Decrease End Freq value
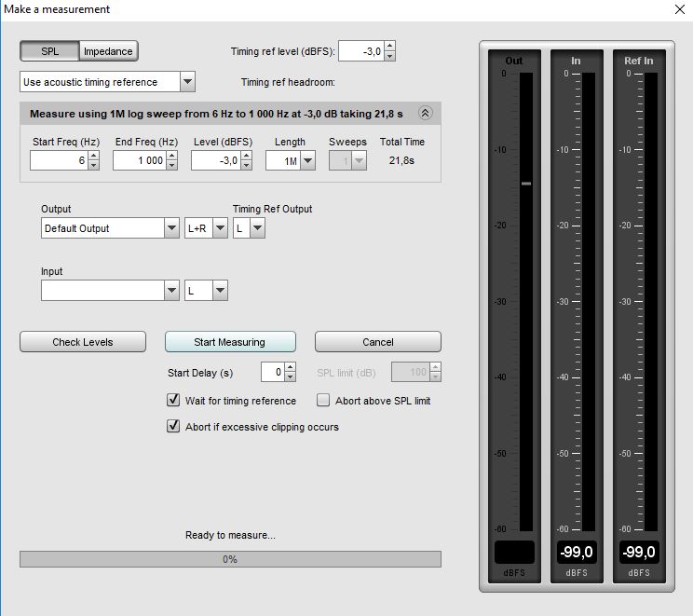 pyautogui.click(x=172, y=165)
